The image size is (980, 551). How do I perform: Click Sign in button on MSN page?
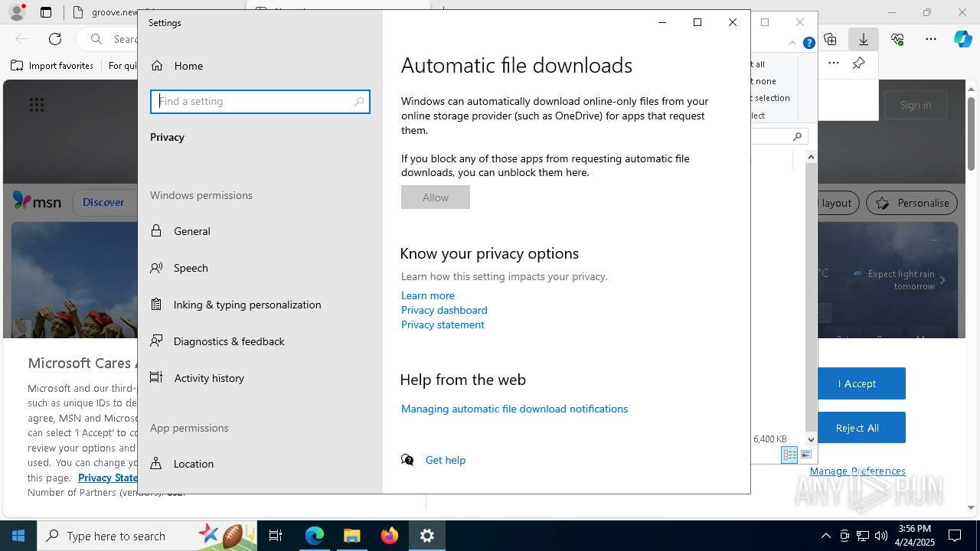tap(916, 105)
